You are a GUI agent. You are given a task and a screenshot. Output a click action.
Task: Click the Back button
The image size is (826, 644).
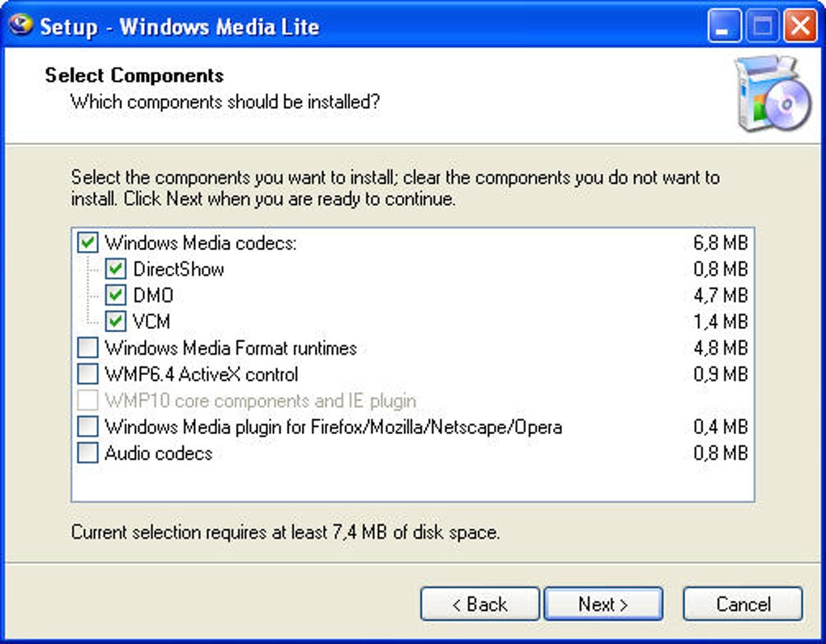(x=479, y=604)
